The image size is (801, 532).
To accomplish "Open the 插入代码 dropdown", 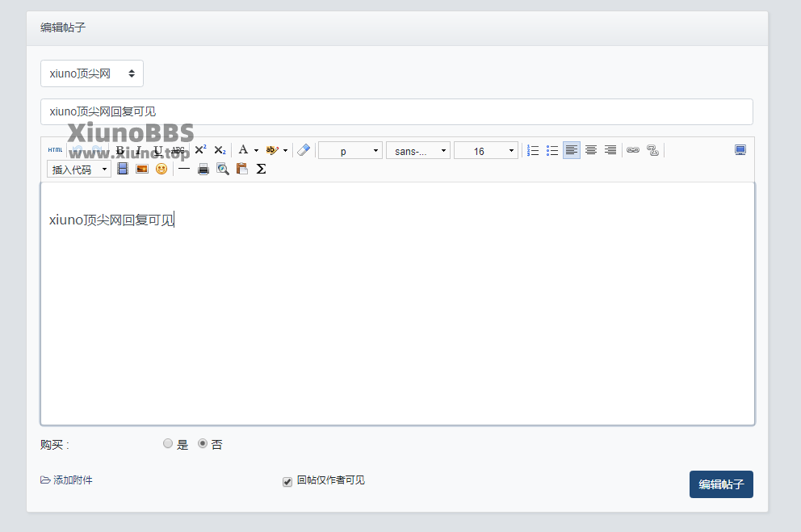I will (x=79, y=169).
